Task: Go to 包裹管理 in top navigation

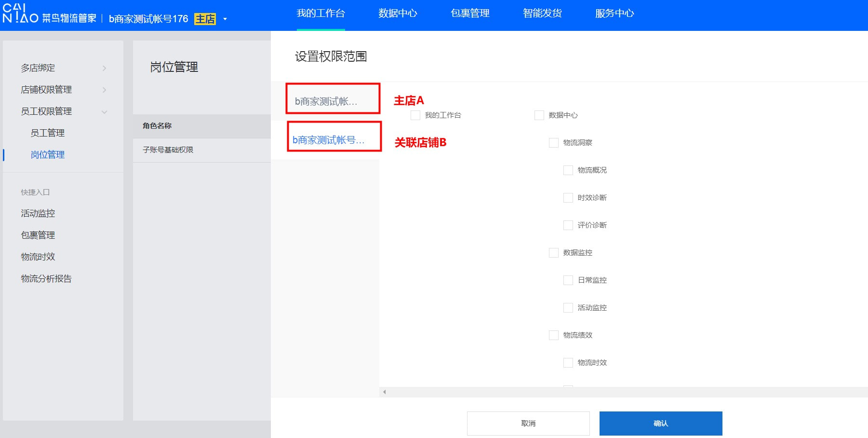Action: coord(470,14)
